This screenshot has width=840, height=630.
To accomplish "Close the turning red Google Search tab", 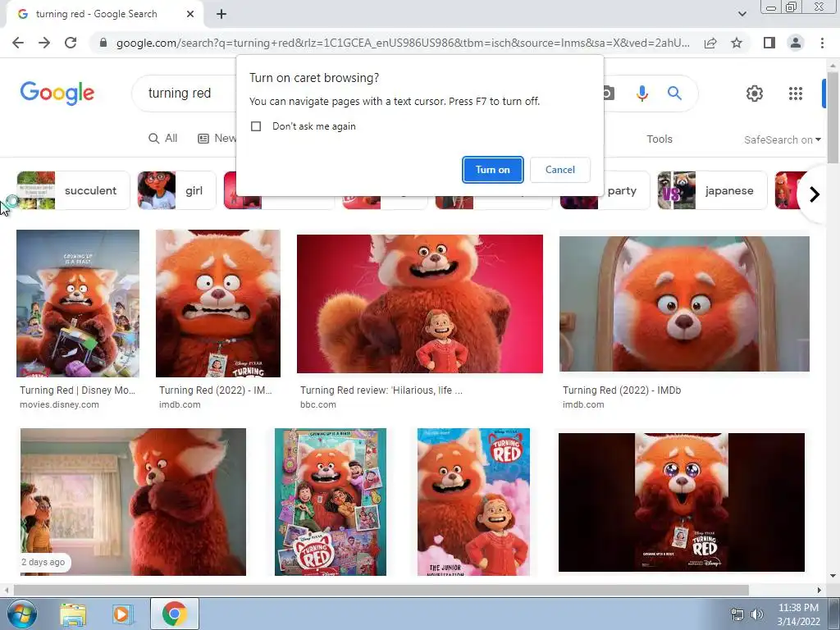I will tap(190, 15).
